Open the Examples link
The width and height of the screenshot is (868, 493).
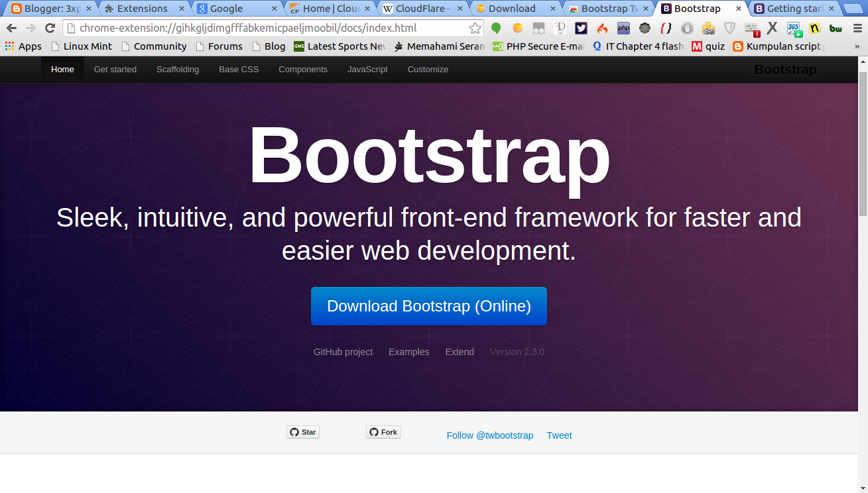[408, 352]
